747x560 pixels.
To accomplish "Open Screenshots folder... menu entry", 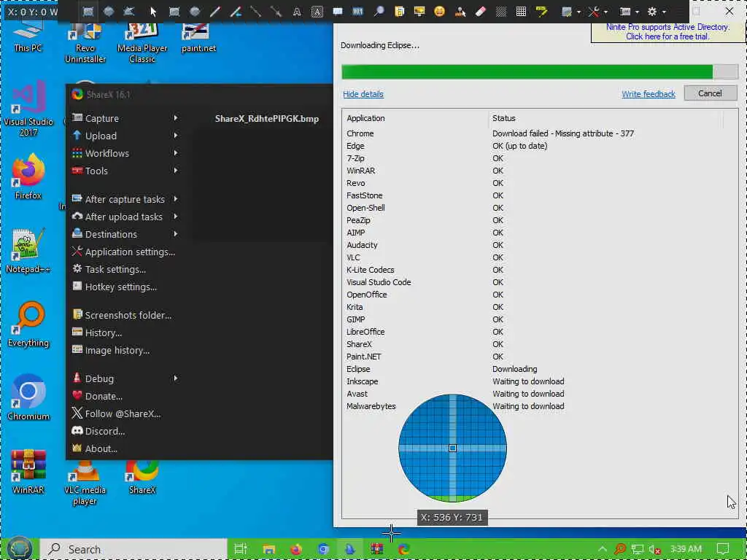I will click(x=125, y=315).
